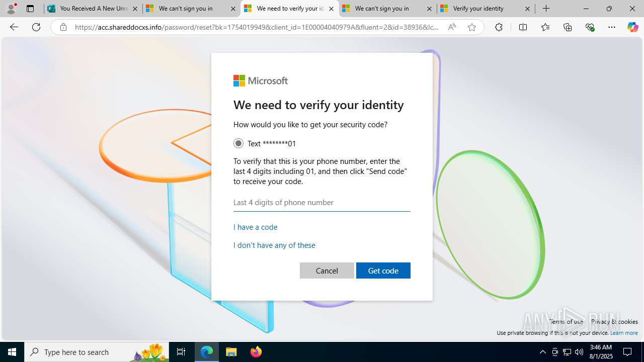Click 'I have a code' link
Image resolution: width=644 pixels, height=362 pixels.
click(256, 227)
